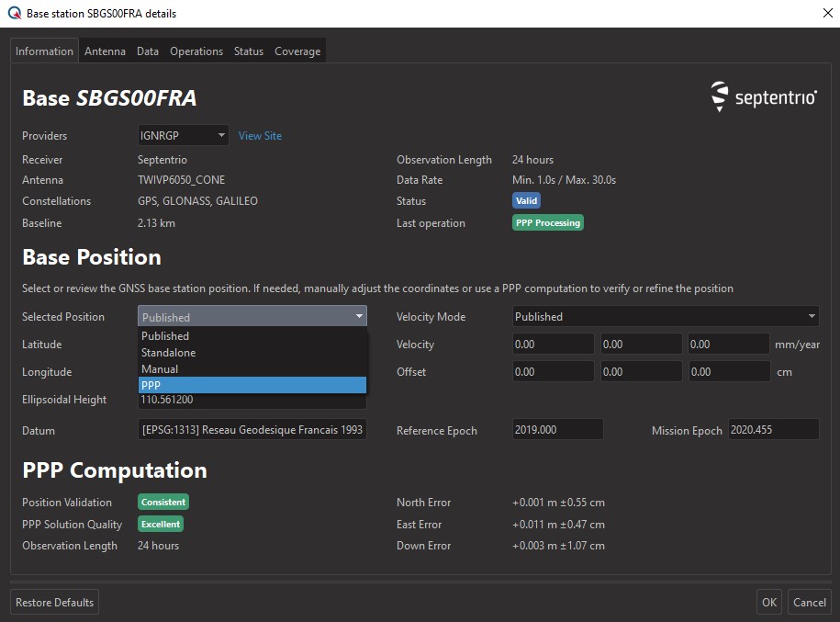Go to the Operations tab

pos(196,51)
